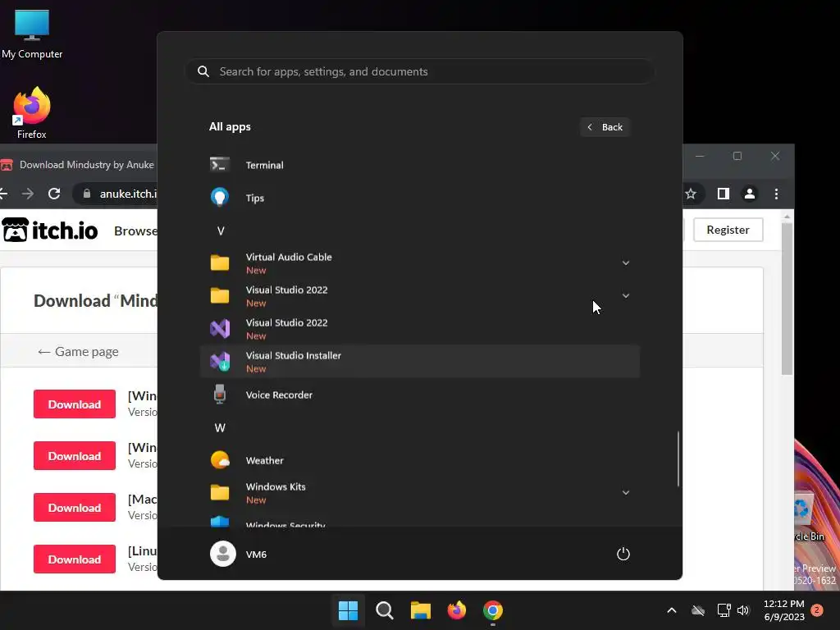Open Visual Studio Installer
This screenshot has width=840, height=630.
(x=419, y=362)
